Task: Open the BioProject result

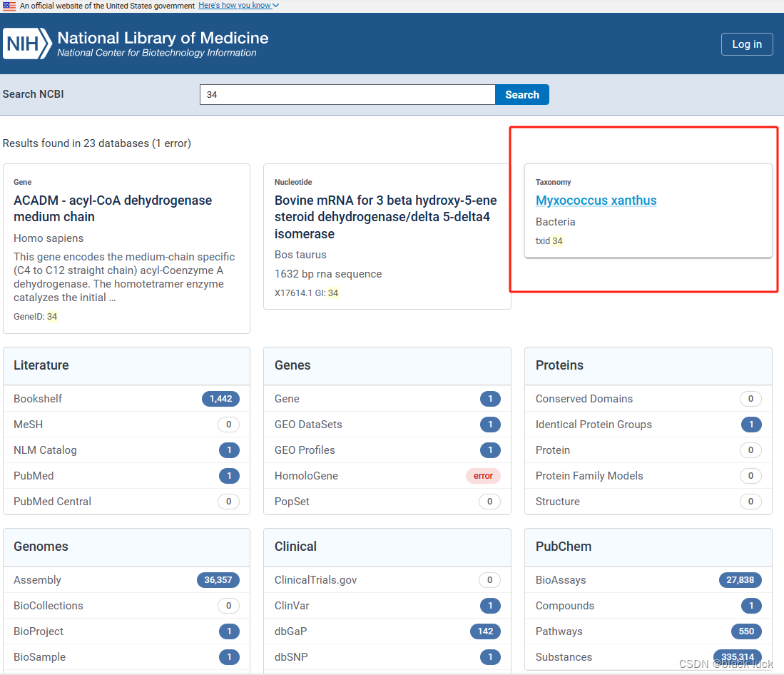Action: (126, 631)
